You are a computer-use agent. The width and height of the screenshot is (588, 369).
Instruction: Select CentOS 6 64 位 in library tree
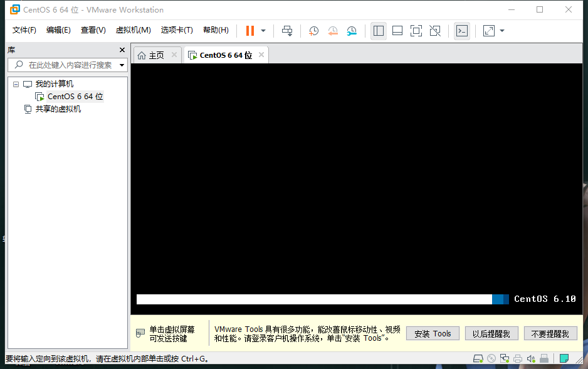point(75,97)
